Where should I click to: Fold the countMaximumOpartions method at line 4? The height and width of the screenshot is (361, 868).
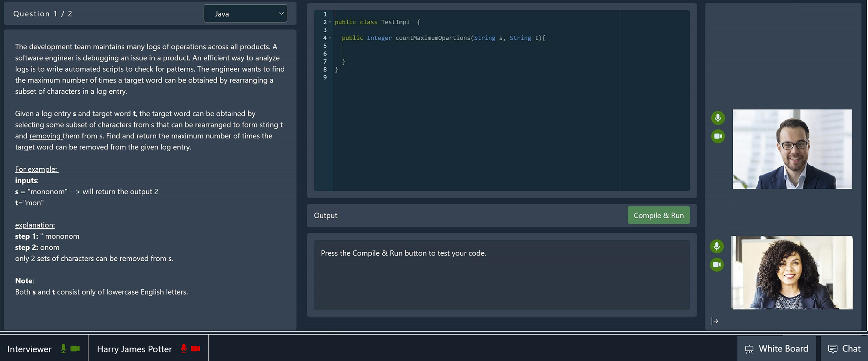(x=330, y=38)
